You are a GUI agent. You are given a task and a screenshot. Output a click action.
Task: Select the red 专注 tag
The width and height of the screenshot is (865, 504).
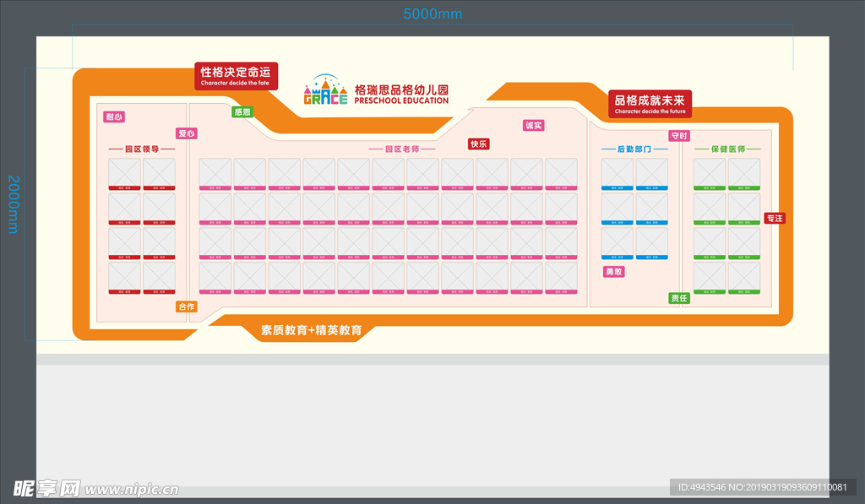click(774, 218)
